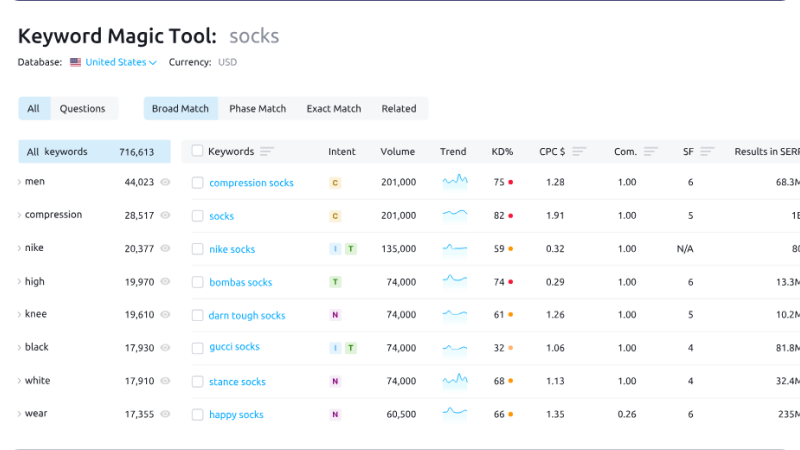Sort by the Com. column sort icon

651,152
